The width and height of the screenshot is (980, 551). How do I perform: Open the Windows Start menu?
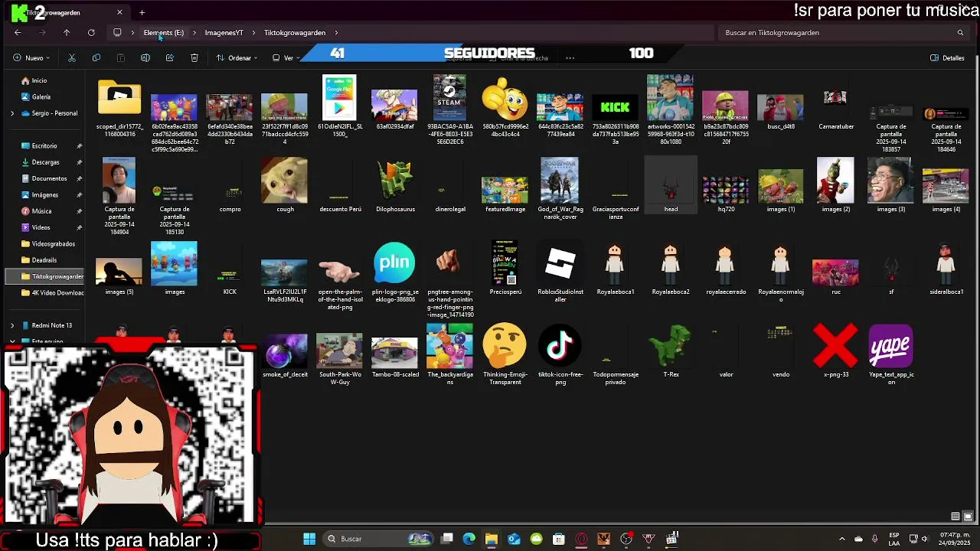(309, 539)
